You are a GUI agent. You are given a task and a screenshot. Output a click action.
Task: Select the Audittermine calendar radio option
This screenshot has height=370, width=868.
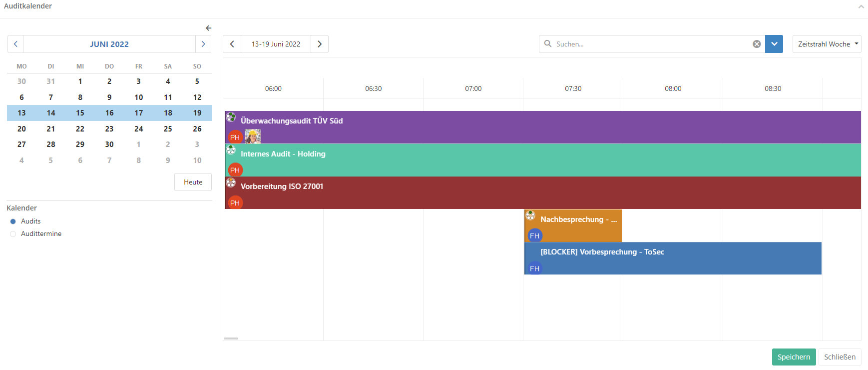tap(13, 234)
